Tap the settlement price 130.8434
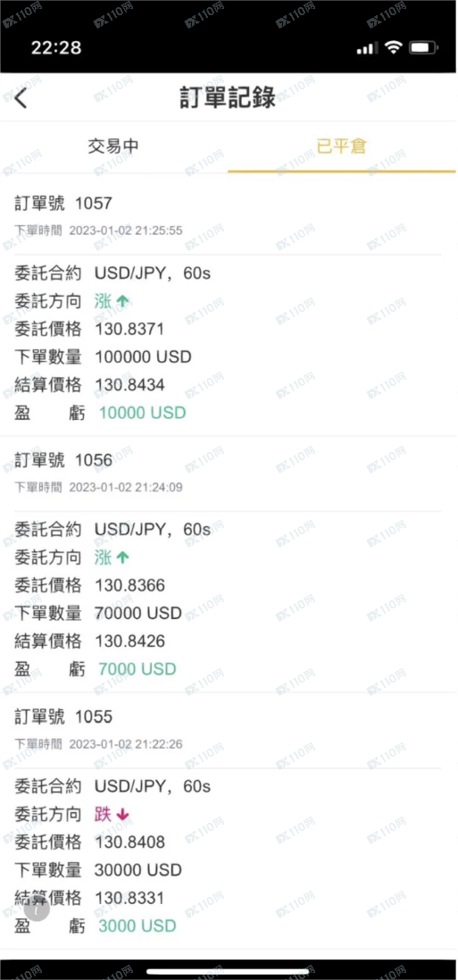This screenshot has height=980, width=458. pyautogui.click(x=130, y=385)
